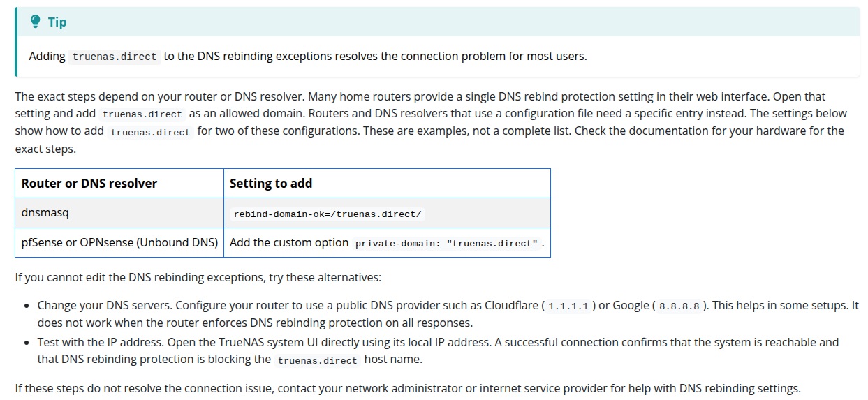Screen dimensions: 868x400
Task: Click the 'Add the custom option' text
Action: [x=289, y=242]
